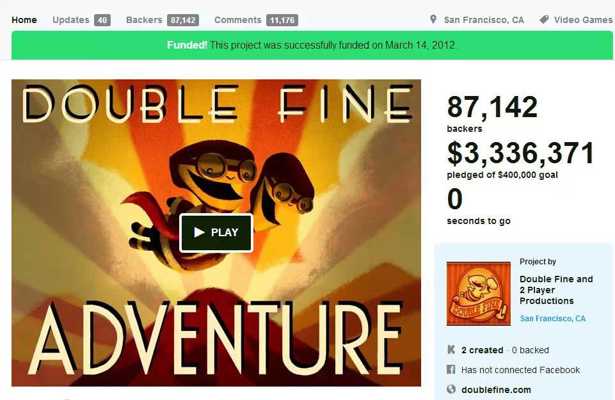Click the tag icon beside Video Games
Image resolution: width=615 pixels, height=400 pixels.
(x=544, y=19)
